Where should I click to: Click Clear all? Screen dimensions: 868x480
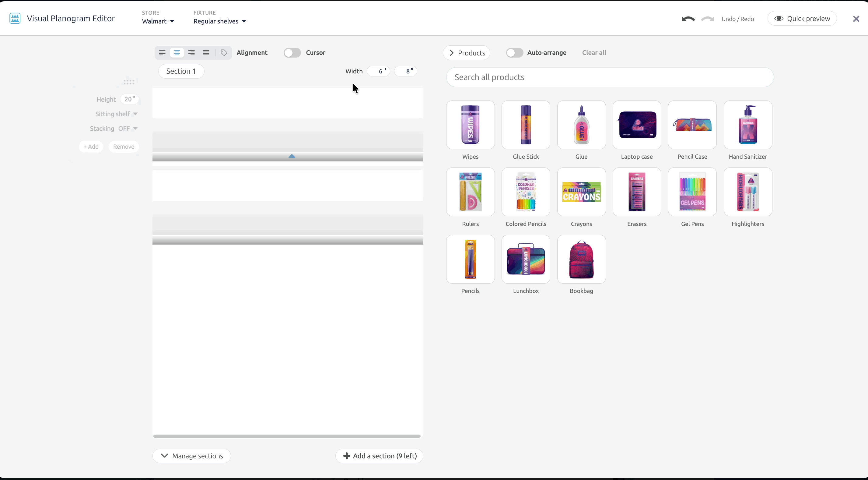594,53
